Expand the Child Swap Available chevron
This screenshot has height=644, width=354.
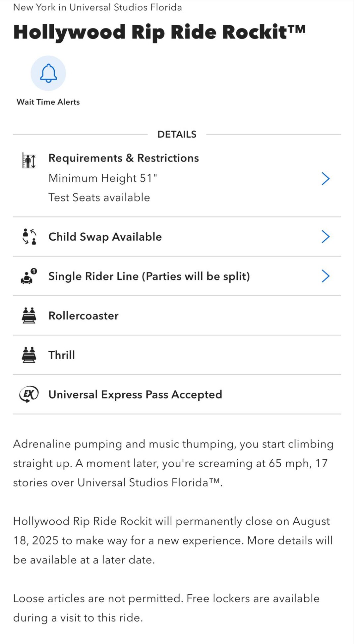click(x=325, y=237)
